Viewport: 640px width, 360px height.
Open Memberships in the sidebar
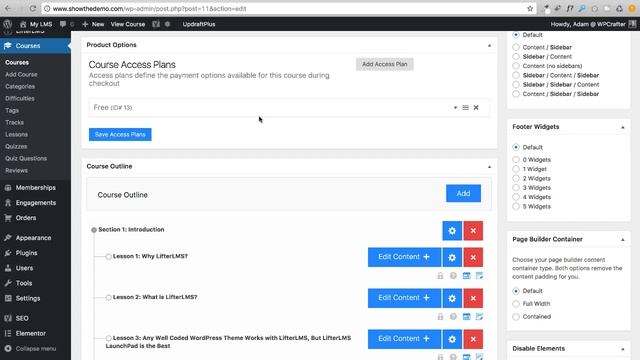(35, 188)
